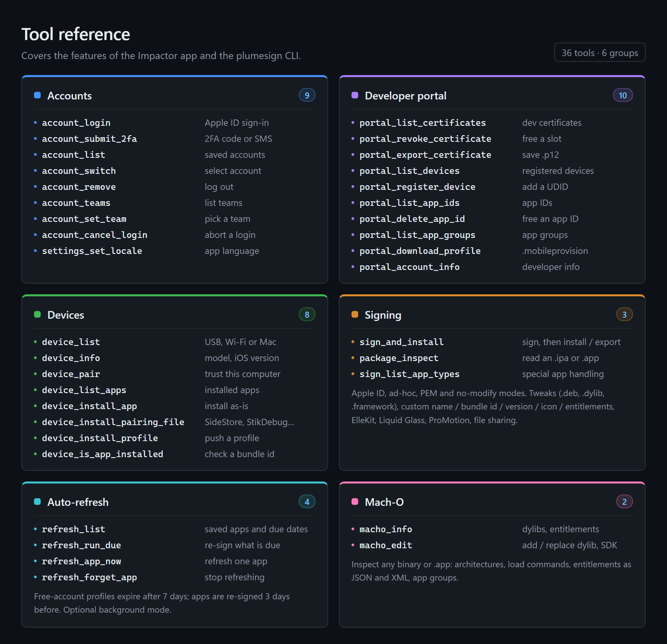Image resolution: width=667 pixels, height=644 pixels.
Task: Click the Accounts count badge showing 9
Action: pyautogui.click(x=307, y=95)
